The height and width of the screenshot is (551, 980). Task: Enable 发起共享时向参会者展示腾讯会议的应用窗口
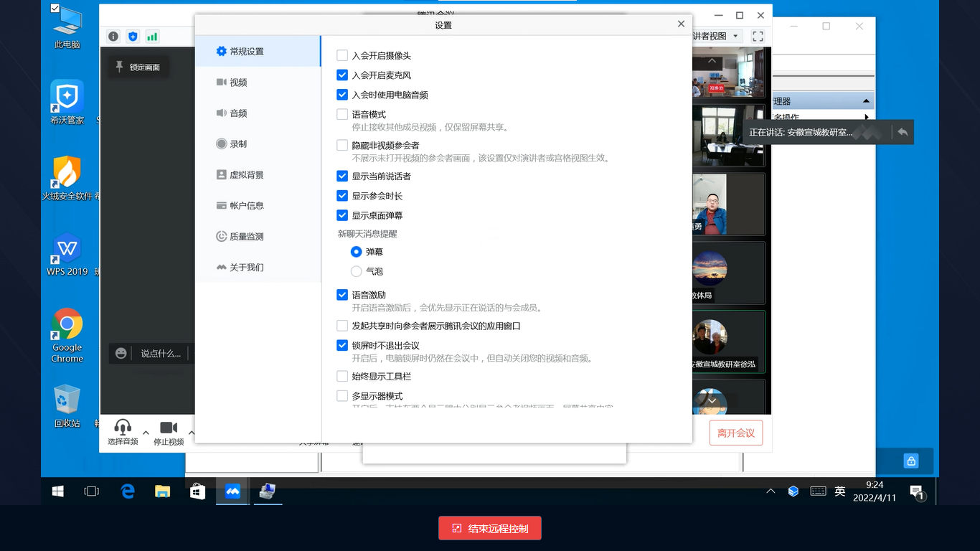pyautogui.click(x=342, y=326)
